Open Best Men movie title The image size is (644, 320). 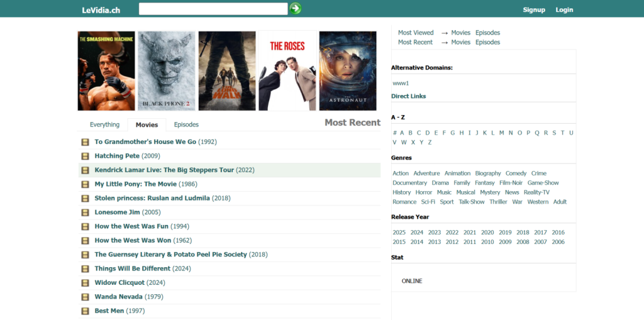109,311
